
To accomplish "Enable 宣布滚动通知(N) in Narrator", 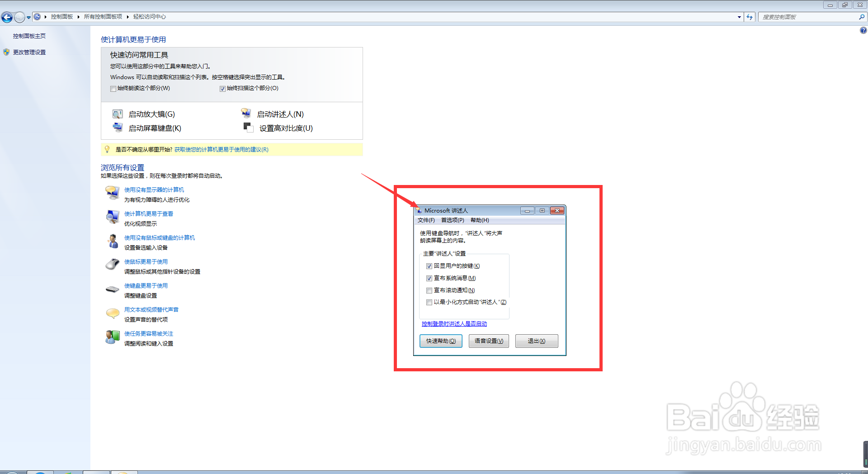I will pyautogui.click(x=429, y=290).
